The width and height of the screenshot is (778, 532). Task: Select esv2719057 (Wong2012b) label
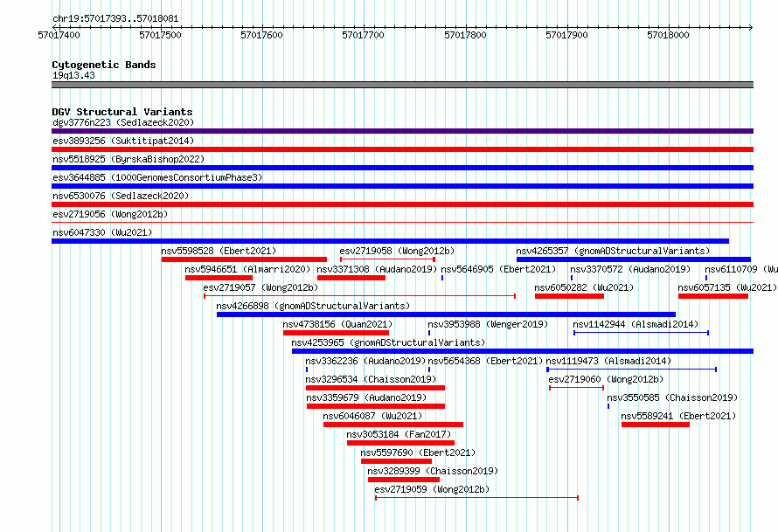pyautogui.click(x=260, y=287)
